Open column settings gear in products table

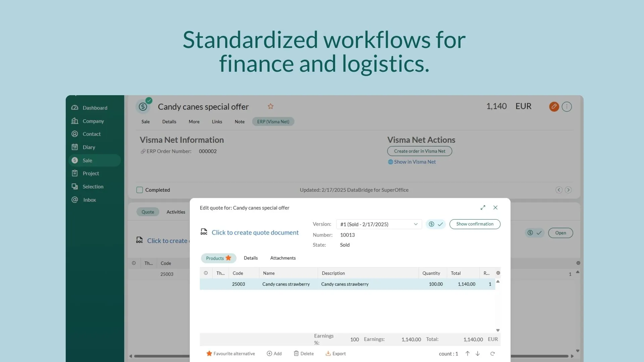pyautogui.click(x=498, y=273)
